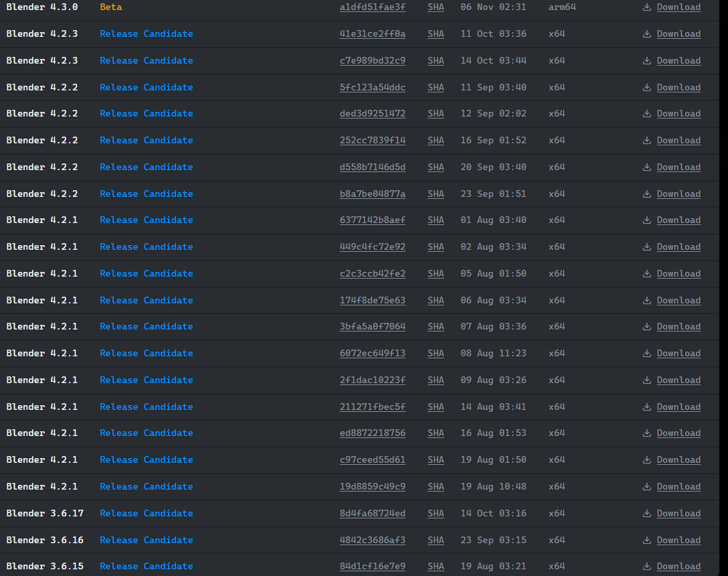Image resolution: width=728 pixels, height=576 pixels.
Task: Open commit hash 8d4fa68724ed link
Action: 372,513
